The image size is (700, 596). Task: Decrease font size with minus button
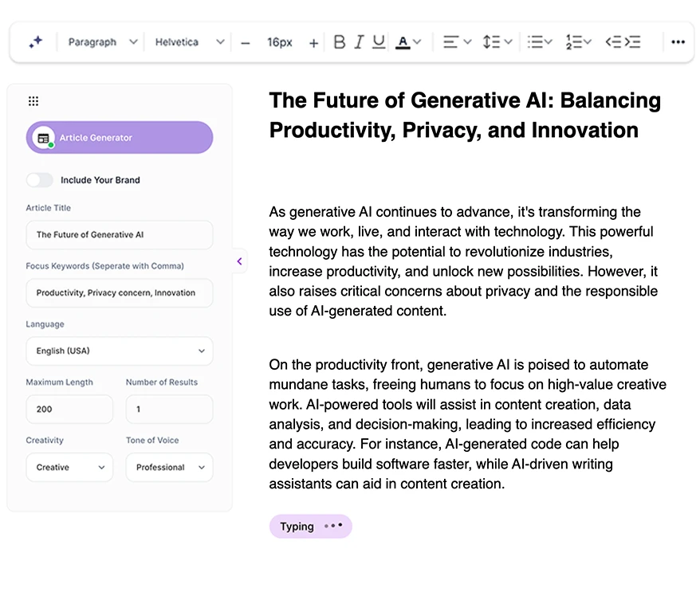tap(245, 43)
